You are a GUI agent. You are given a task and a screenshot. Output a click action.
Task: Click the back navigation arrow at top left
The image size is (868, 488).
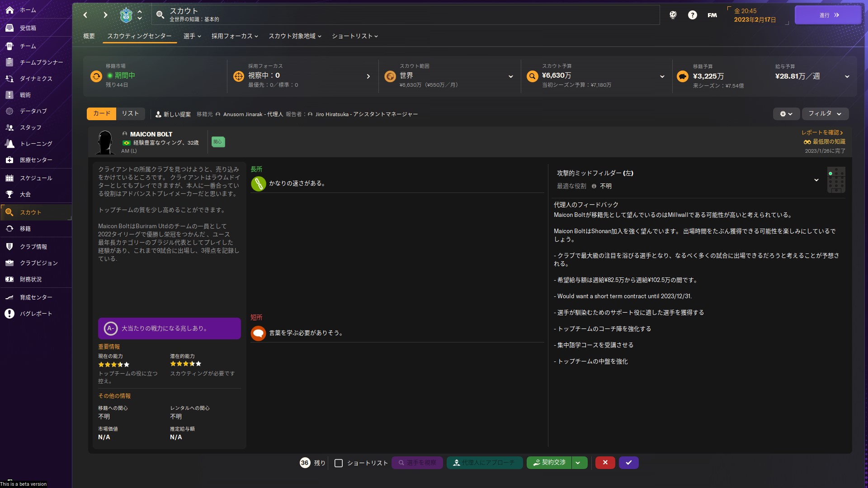[85, 15]
